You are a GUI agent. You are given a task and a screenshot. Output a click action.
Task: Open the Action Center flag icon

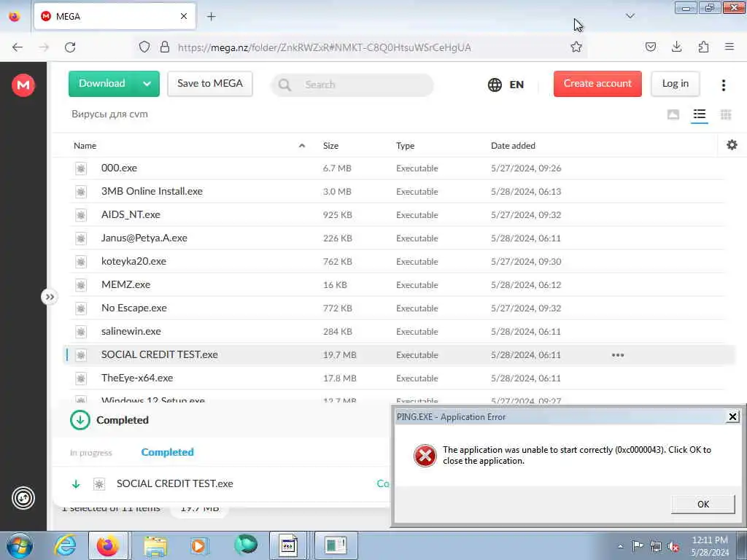click(x=638, y=546)
